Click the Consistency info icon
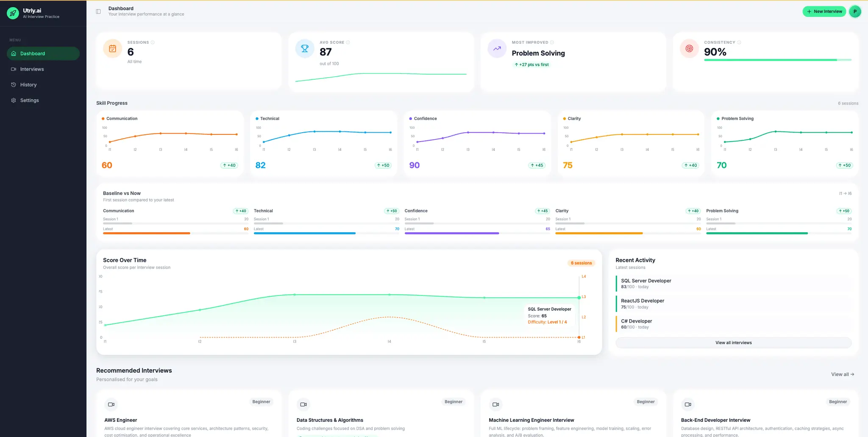The image size is (868, 437). tap(739, 42)
